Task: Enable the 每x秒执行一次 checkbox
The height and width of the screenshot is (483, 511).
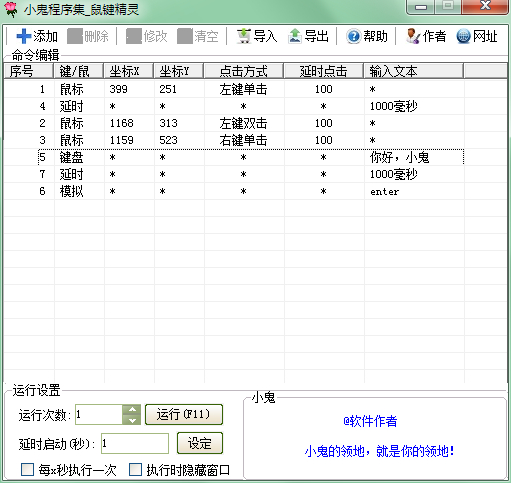Action: (x=27, y=470)
